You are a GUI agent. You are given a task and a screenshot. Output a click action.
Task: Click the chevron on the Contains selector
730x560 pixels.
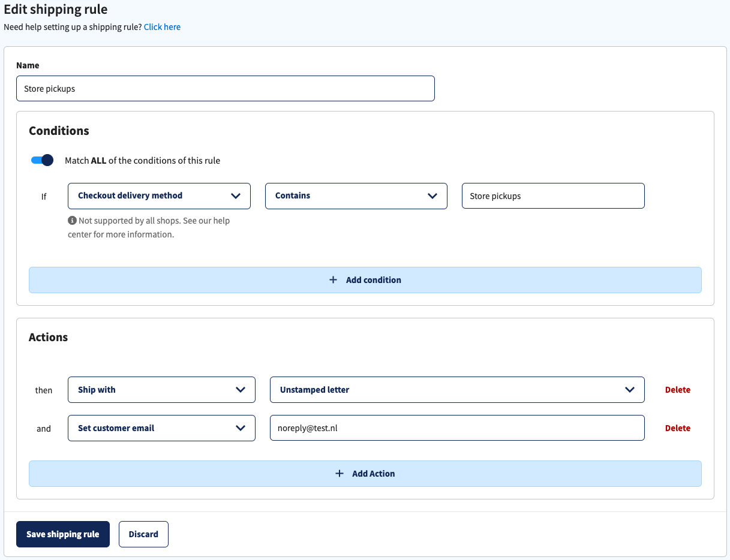click(x=432, y=195)
